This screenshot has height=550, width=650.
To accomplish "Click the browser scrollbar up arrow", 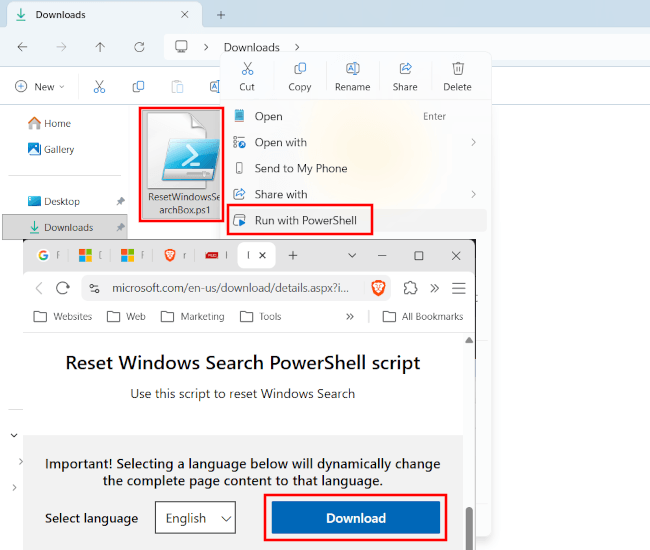I will point(469,340).
